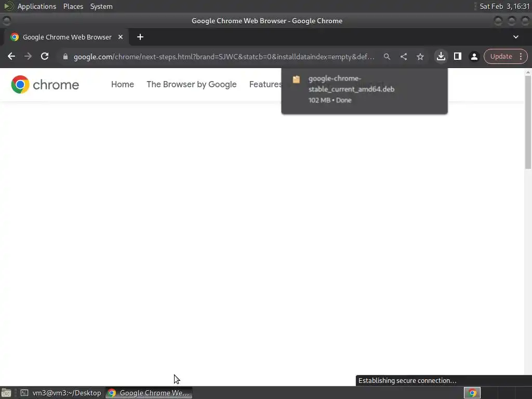Open The Browser by Google link
Screen dimensions: 532x399
coord(191,85)
